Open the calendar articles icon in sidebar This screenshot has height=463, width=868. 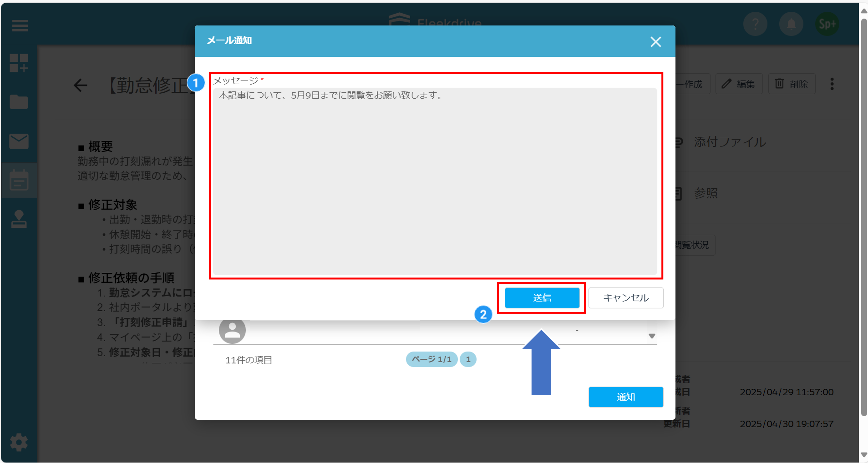(19, 180)
